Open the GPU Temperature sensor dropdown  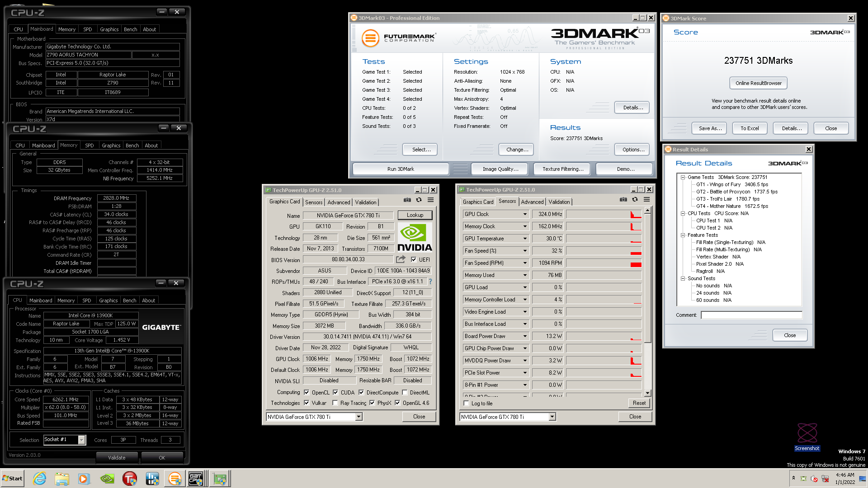click(x=525, y=239)
